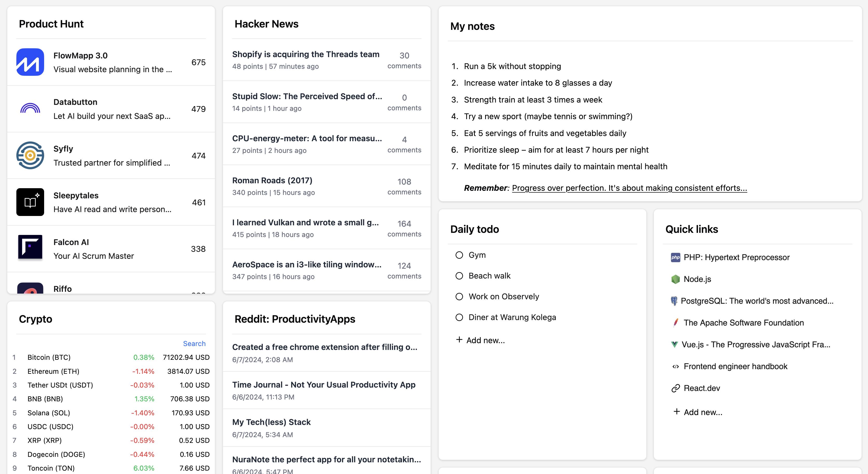Open Frontend engineer handbook link
Image resolution: width=868 pixels, height=474 pixels.
(736, 367)
